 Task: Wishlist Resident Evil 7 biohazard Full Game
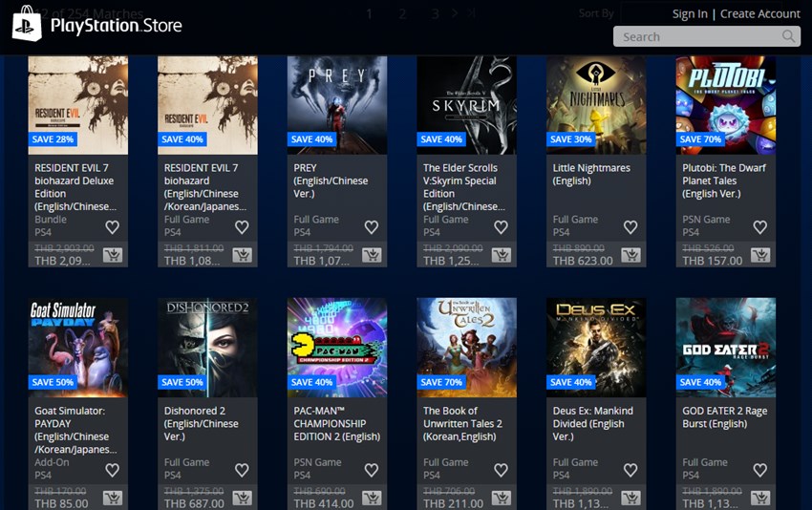tap(242, 226)
